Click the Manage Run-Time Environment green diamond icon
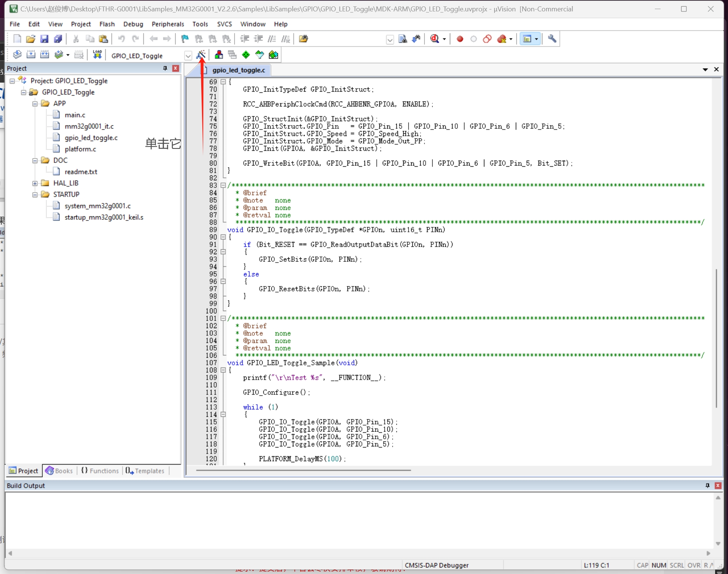The image size is (728, 574). point(246,55)
